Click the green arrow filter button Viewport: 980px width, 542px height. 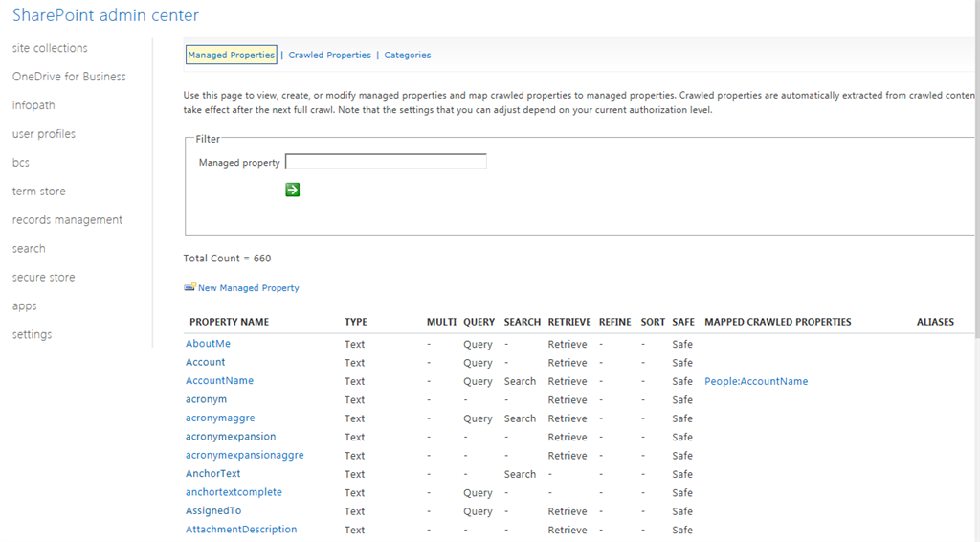pos(292,190)
